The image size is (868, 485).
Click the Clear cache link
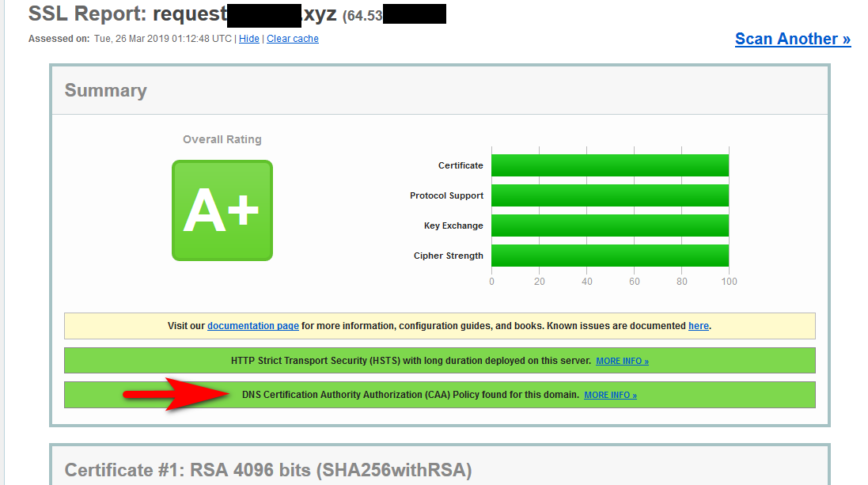tap(292, 38)
